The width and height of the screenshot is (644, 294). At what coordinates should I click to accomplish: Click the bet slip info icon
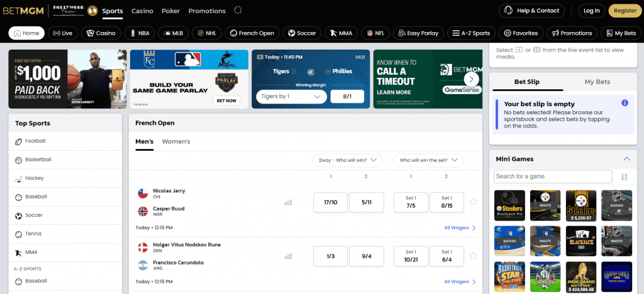(625, 103)
